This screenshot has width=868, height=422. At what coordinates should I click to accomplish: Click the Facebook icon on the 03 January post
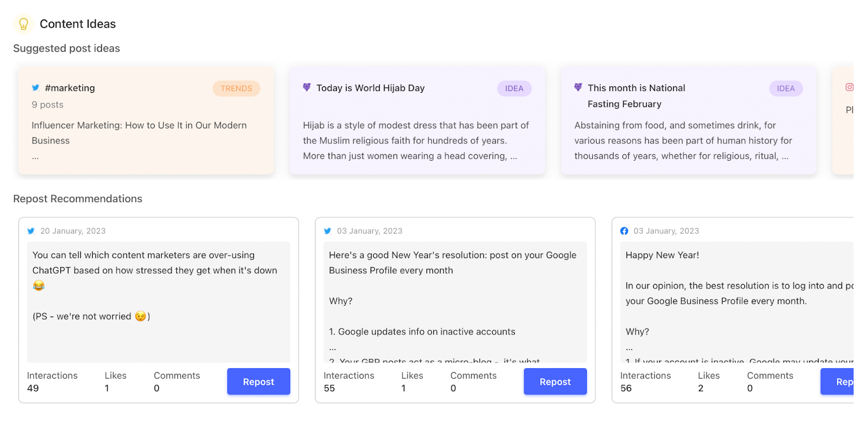(624, 231)
